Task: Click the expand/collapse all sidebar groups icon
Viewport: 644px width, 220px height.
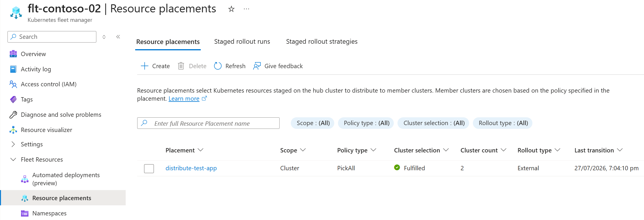Action: click(104, 37)
